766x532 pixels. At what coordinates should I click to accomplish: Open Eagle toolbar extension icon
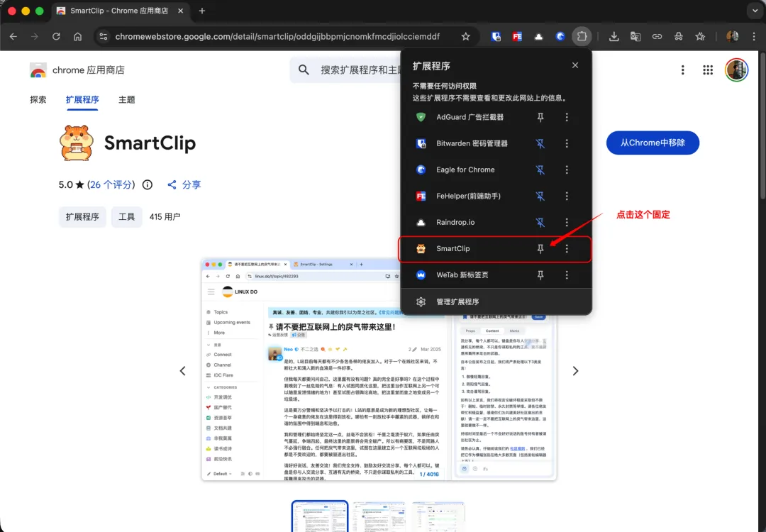pyautogui.click(x=560, y=36)
